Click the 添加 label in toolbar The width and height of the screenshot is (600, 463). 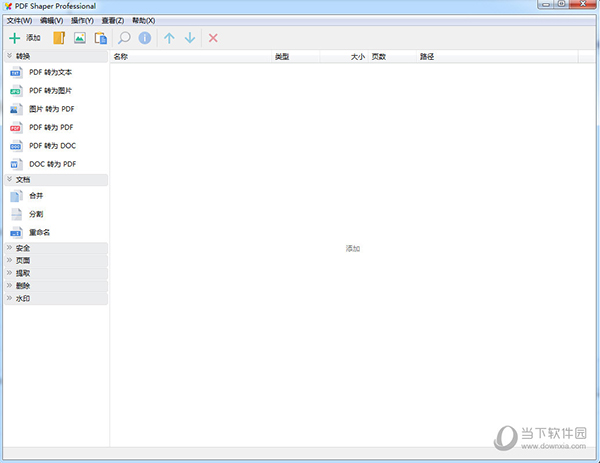[x=33, y=38]
